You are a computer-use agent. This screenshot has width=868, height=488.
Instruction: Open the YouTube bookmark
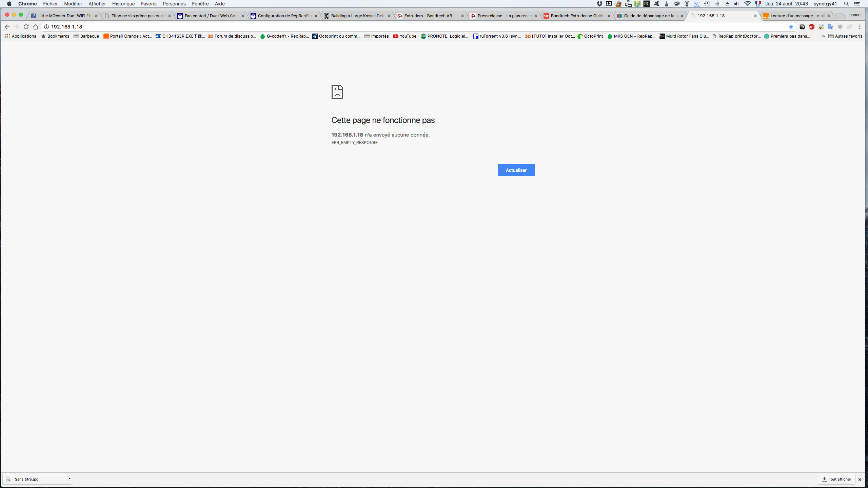[405, 36]
